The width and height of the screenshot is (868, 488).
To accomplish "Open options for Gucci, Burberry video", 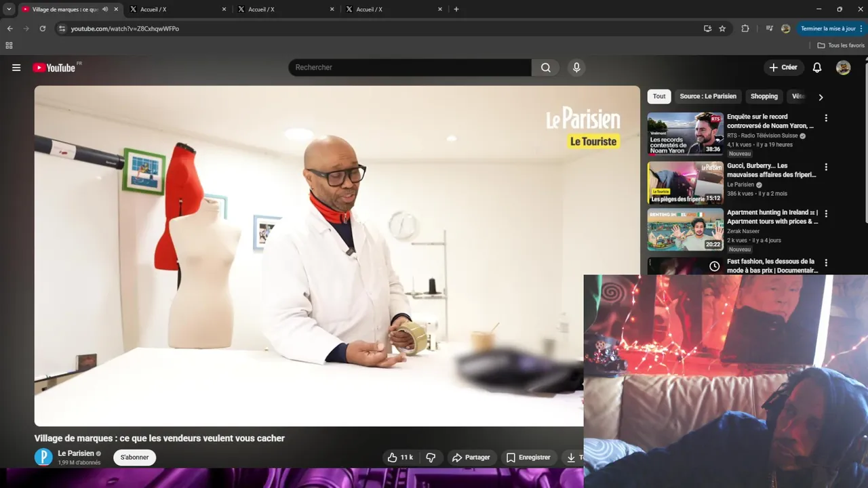I will 826,167.
